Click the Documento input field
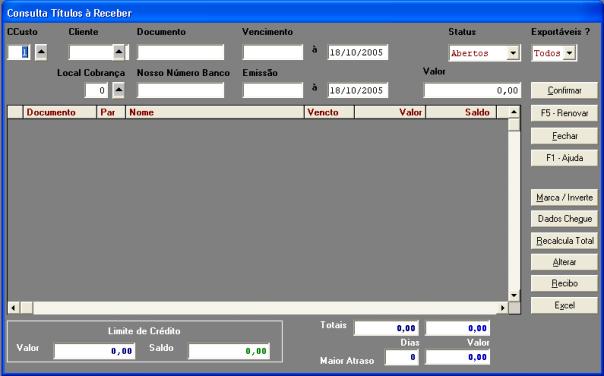604x376 pixels. (x=181, y=52)
